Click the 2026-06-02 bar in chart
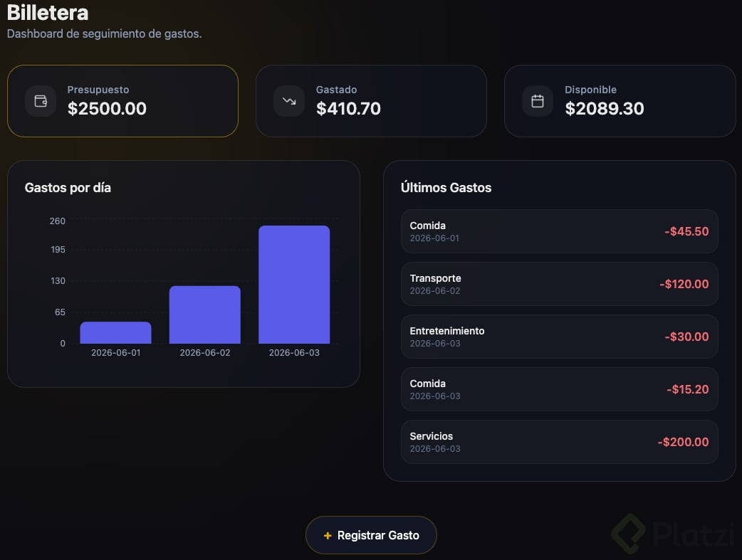The height and width of the screenshot is (560, 742). click(x=205, y=315)
